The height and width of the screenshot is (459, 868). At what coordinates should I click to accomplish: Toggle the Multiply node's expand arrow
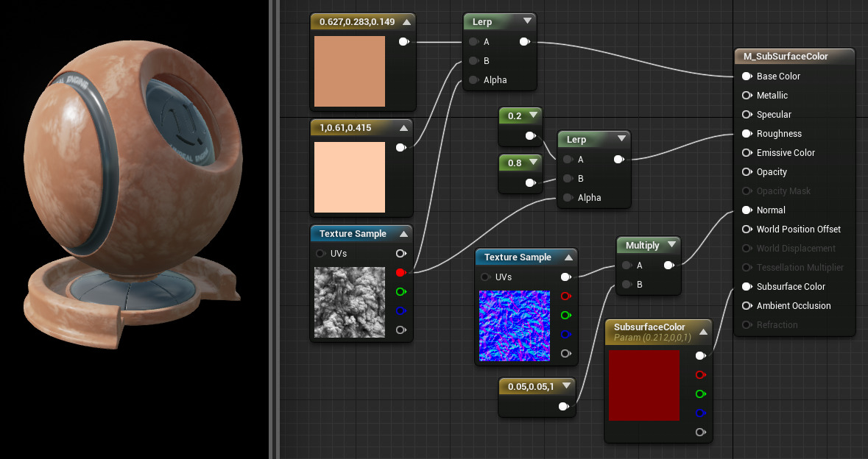tap(670, 246)
